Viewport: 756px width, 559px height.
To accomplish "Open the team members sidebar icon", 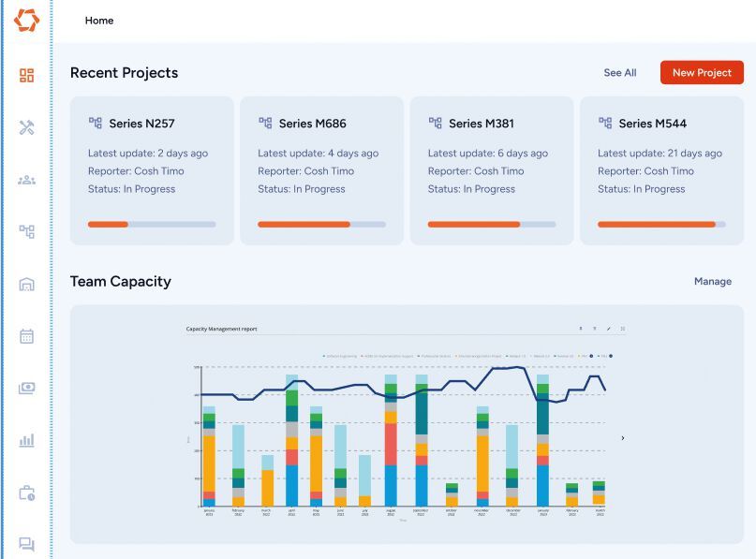I will [x=26, y=180].
